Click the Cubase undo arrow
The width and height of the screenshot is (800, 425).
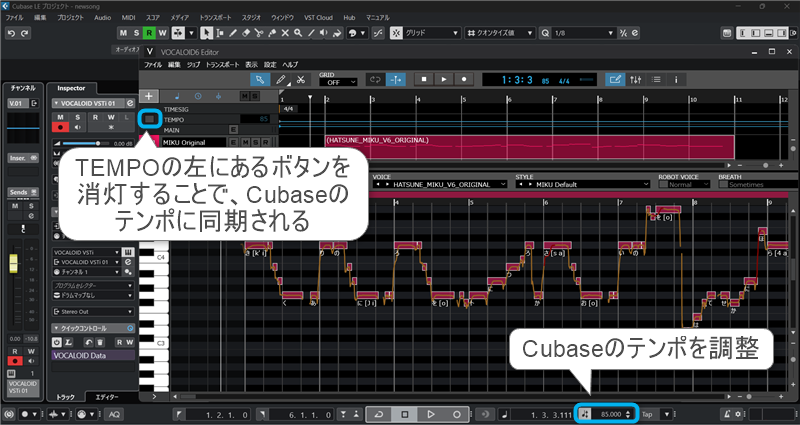(x=11, y=33)
